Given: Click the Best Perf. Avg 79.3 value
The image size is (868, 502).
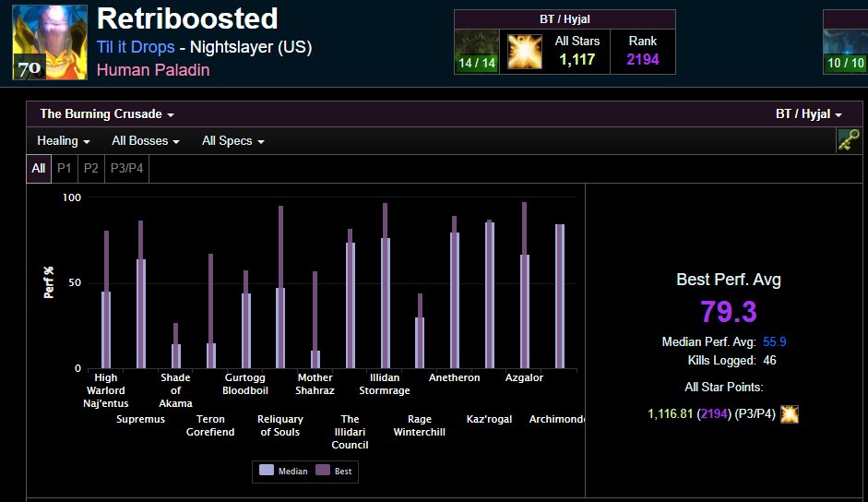Looking at the screenshot, I should pyautogui.click(x=729, y=311).
